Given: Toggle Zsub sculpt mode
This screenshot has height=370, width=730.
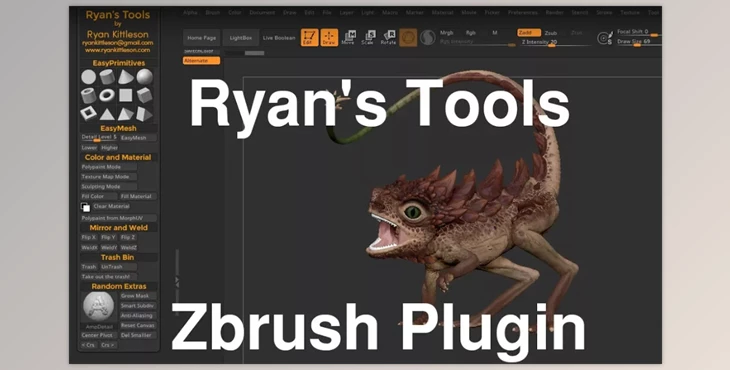Looking at the screenshot, I should point(551,34).
